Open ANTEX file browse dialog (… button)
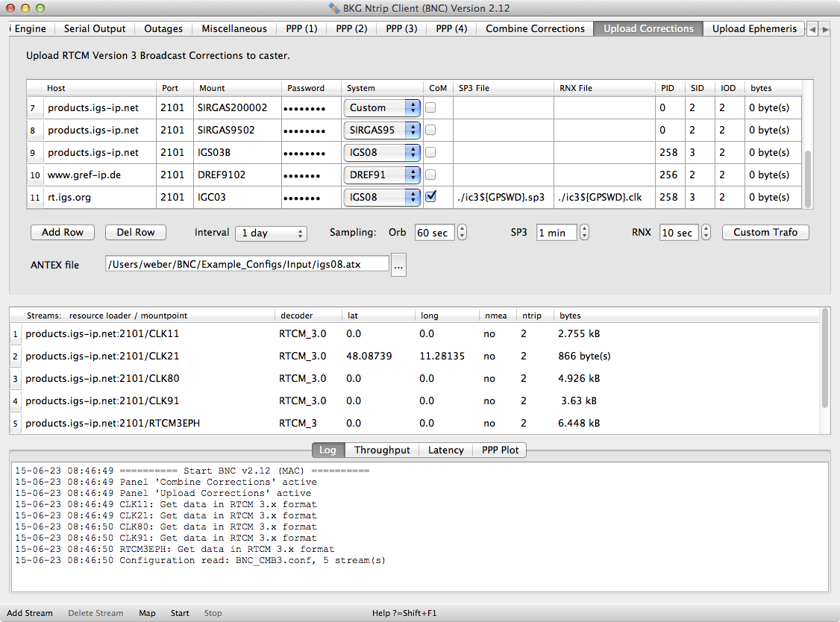Viewport: 840px width, 622px height. [x=398, y=265]
